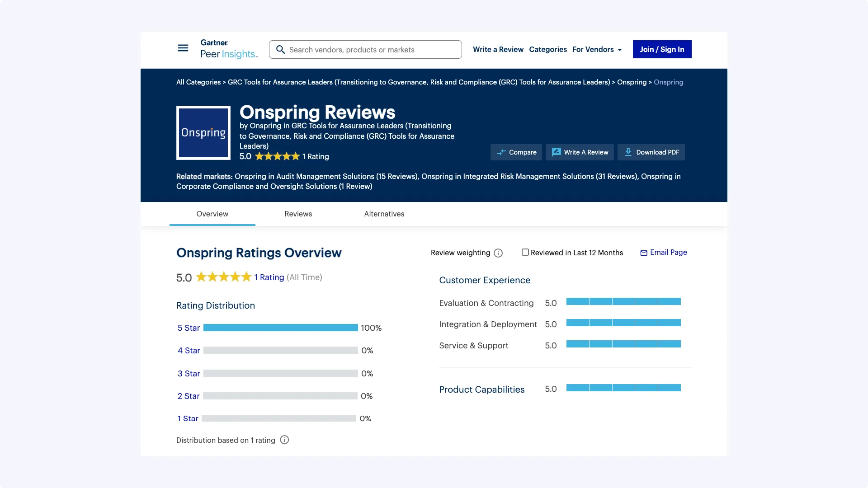Switch to the Reviews tab
Screen dimensions: 868x488
[298, 214]
